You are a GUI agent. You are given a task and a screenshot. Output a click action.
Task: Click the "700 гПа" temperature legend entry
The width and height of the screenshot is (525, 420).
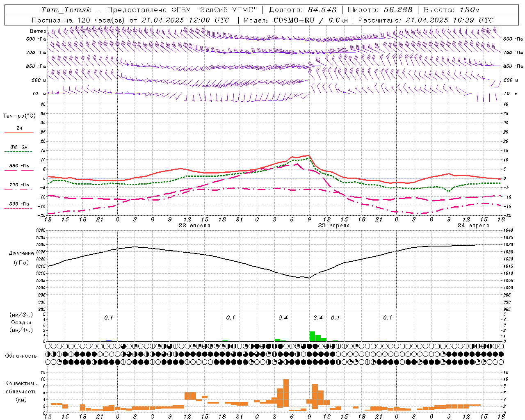click(19, 186)
